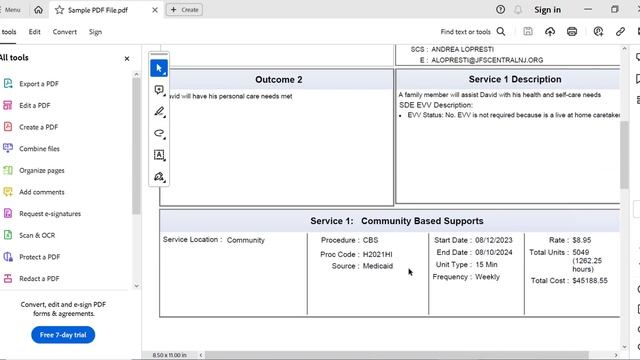640x360 pixels.
Task: Open Request e-signatures tool link
Action: (x=50, y=213)
